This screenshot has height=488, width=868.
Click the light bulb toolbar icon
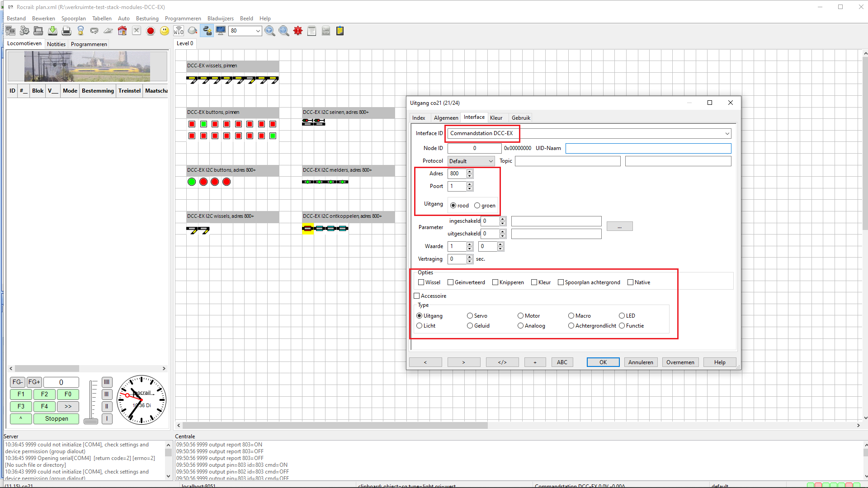(x=80, y=31)
